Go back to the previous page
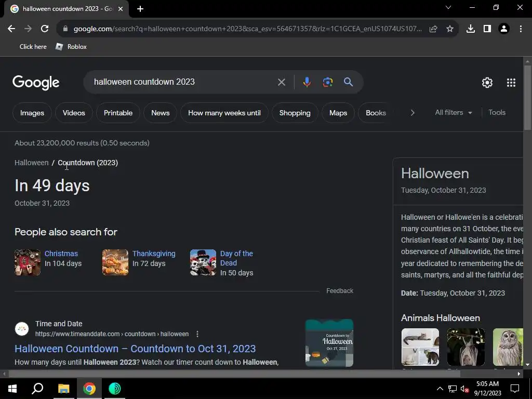Screen dimensions: 532x399 [x=11, y=29]
